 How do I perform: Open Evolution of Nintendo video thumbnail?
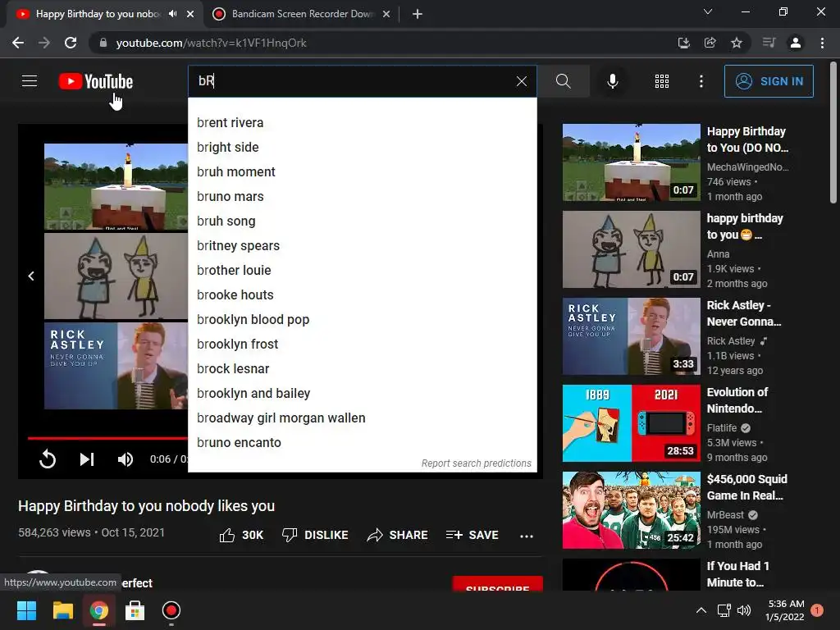point(631,423)
